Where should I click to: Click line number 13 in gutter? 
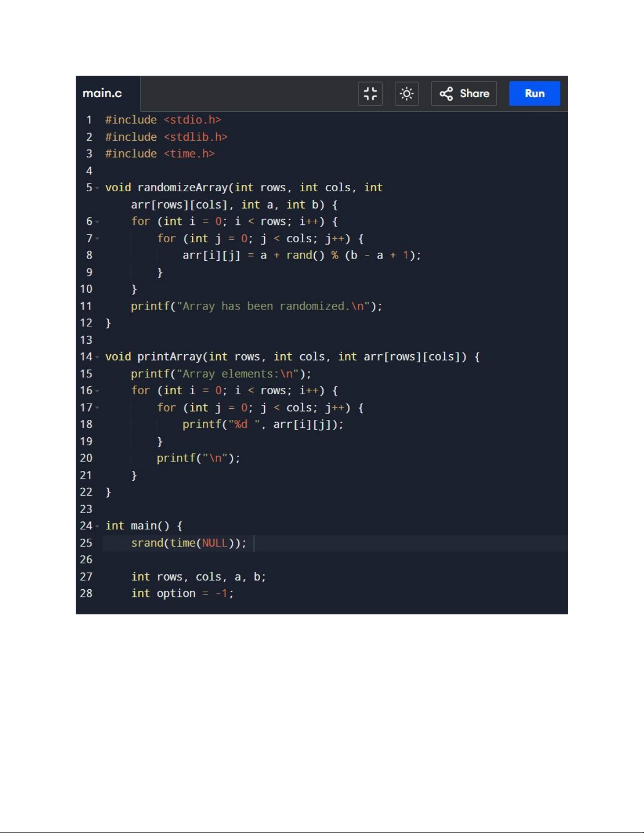pyautogui.click(x=86, y=340)
